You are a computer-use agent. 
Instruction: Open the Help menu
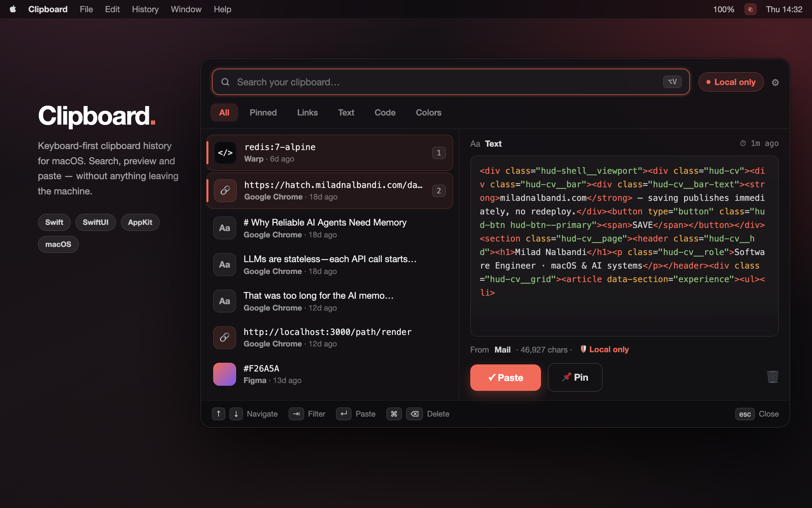click(x=223, y=9)
